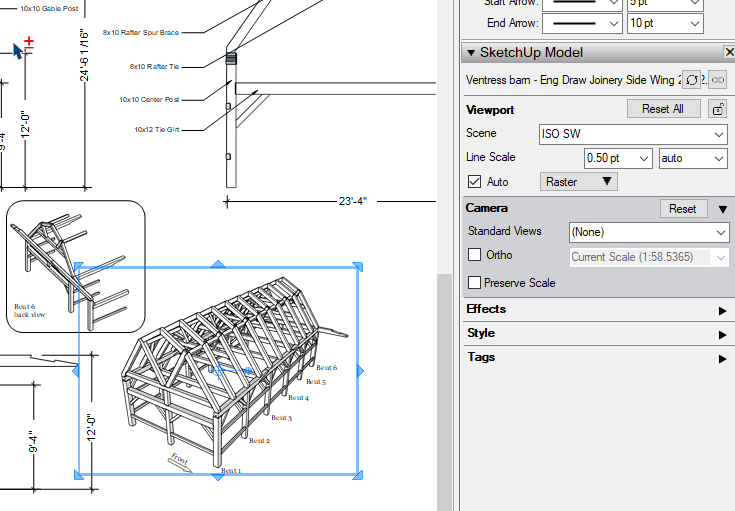Click the bottom center handle of selected viewport

coord(218,477)
